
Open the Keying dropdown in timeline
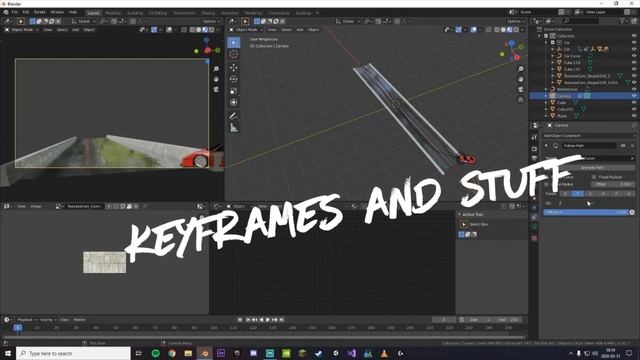[48, 320]
